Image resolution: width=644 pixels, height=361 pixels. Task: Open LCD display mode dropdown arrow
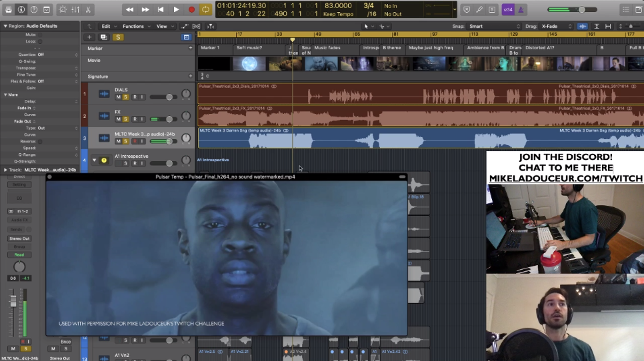tap(454, 9)
